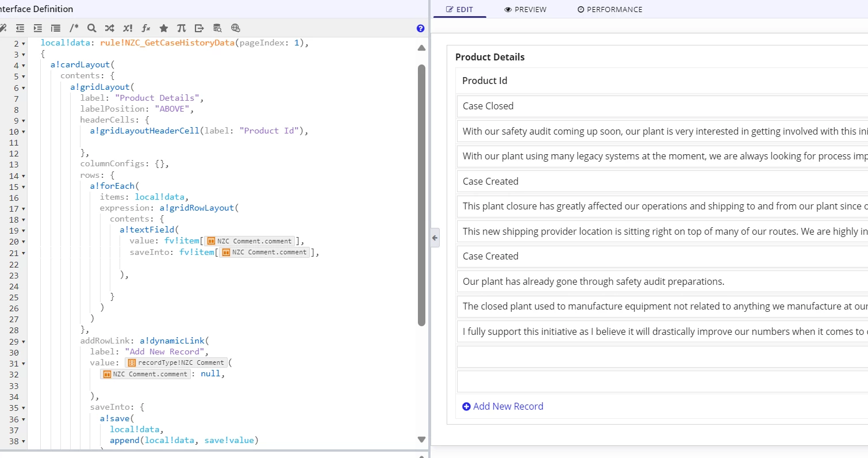
Task: Click the record type icon on line 31
Action: pos(132,363)
